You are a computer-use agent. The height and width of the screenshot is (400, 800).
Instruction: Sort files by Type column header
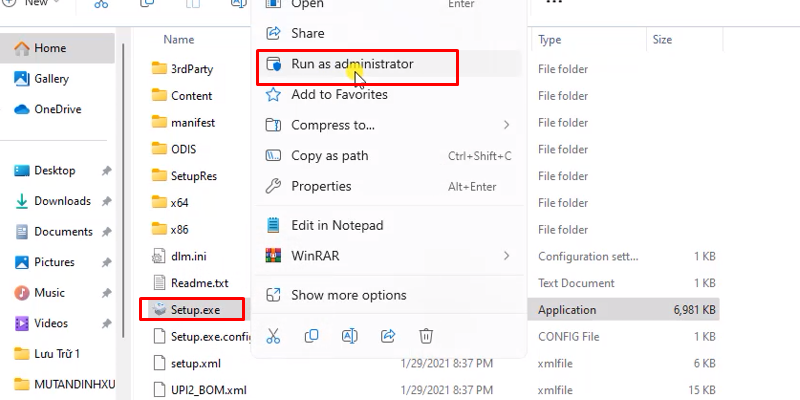click(x=550, y=40)
